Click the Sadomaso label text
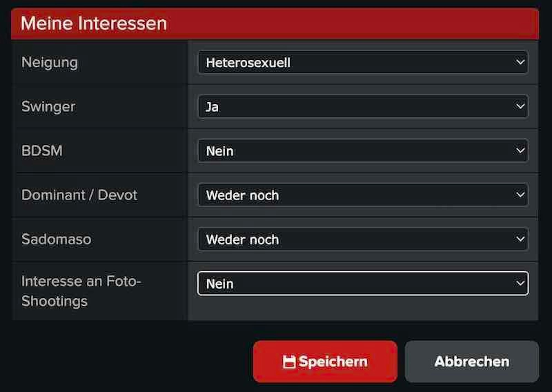This screenshot has height=392, width=552. click(x=56, y=239)
